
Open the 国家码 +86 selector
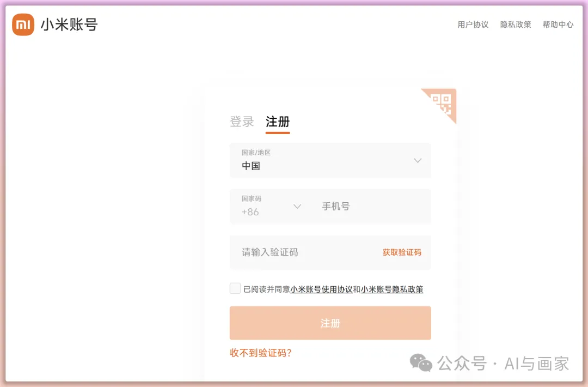pos(272,206)
